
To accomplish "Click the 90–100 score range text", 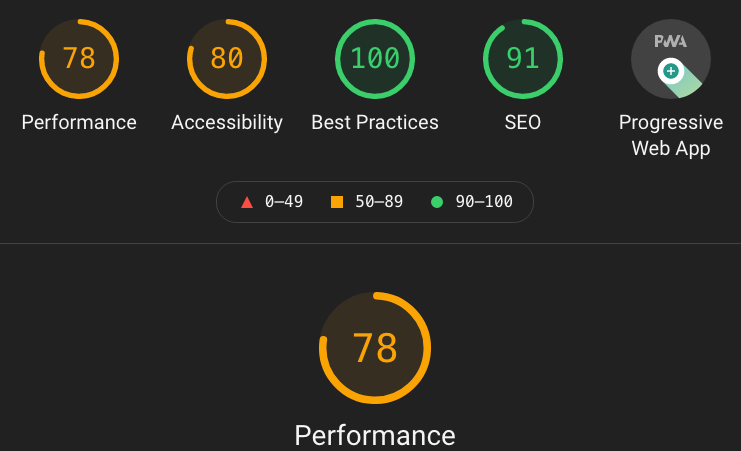I will pos(484,202).
